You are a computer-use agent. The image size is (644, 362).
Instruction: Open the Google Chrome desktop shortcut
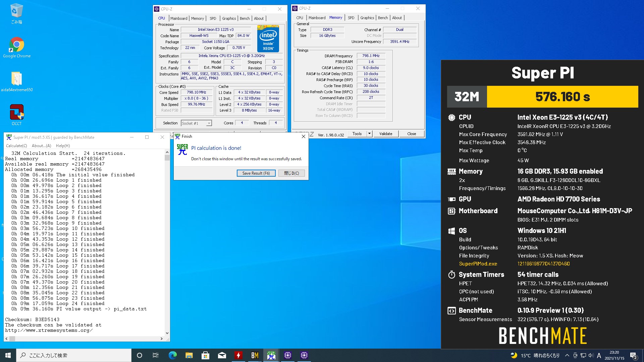(16, 48)
